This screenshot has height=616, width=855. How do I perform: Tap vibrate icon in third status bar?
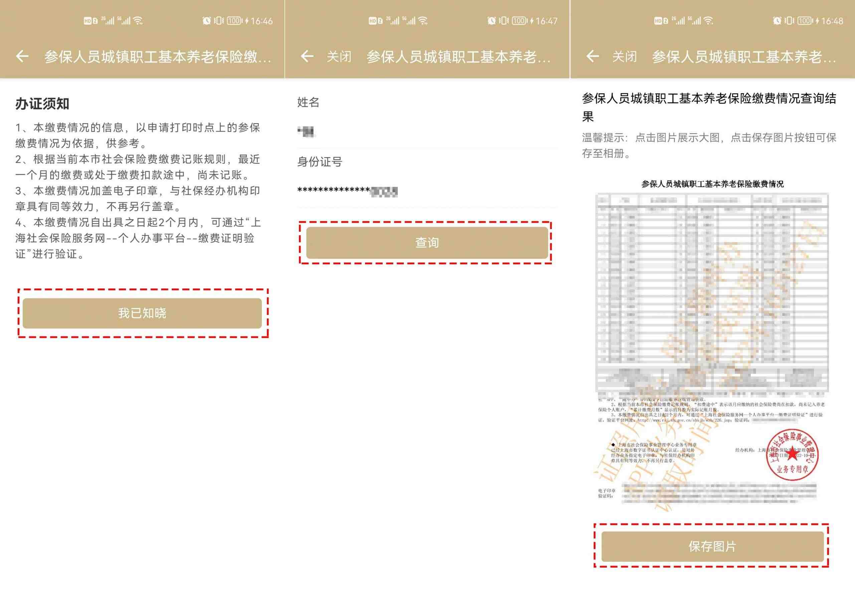[x=789, y=21]
